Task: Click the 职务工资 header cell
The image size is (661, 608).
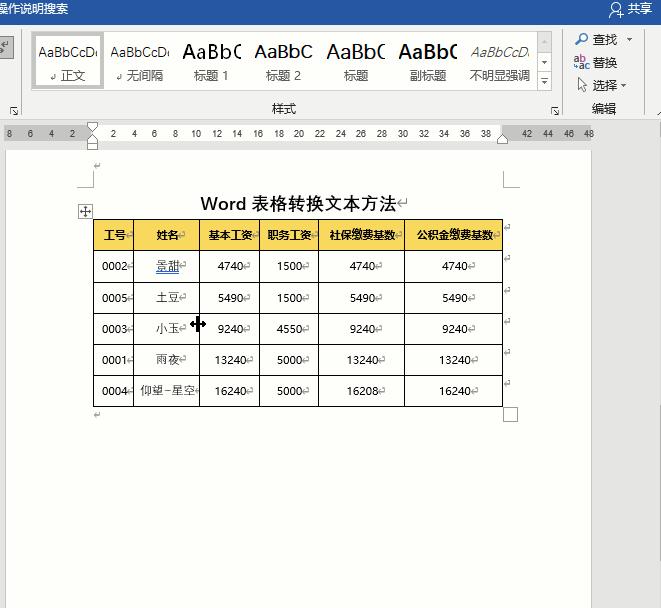Action: pyautogui.click(x=289, y=235)
